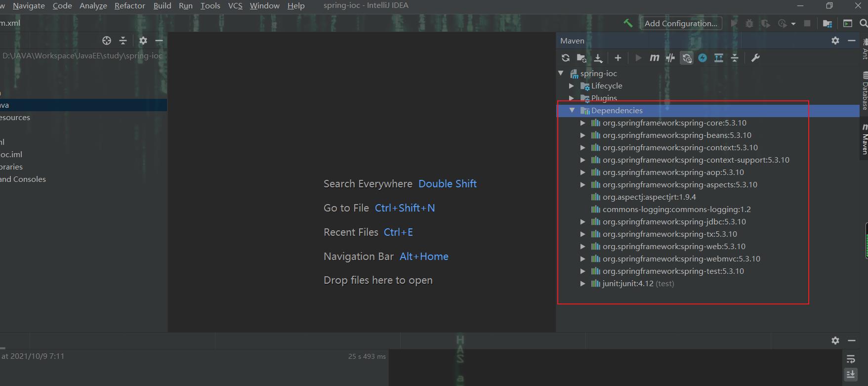
Task: Click the Debug bug icon
Action: 749,23
